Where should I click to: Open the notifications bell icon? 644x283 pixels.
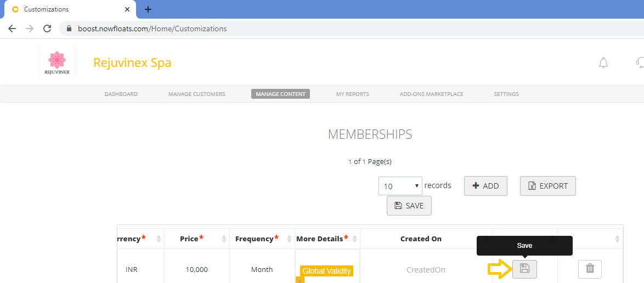point(603,63)
